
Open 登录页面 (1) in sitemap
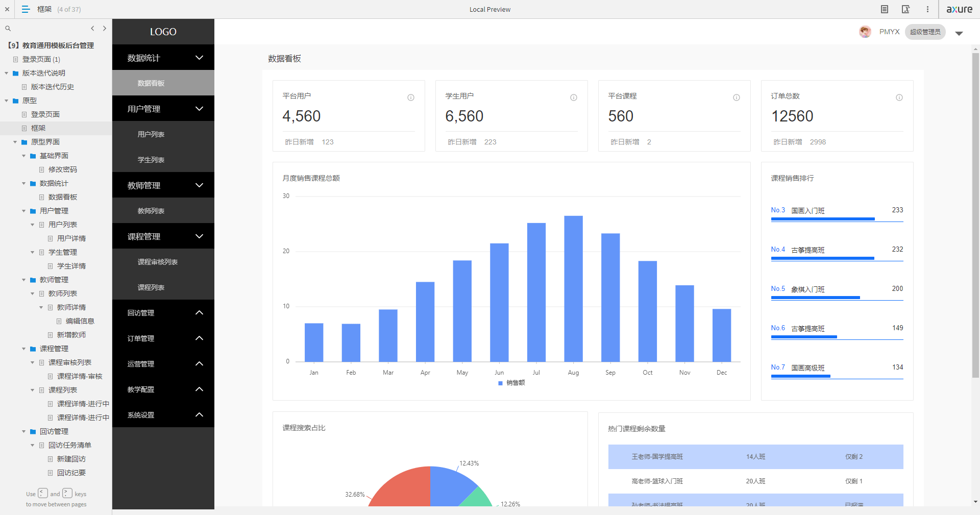pyautogui.click(x=41, y=59)
